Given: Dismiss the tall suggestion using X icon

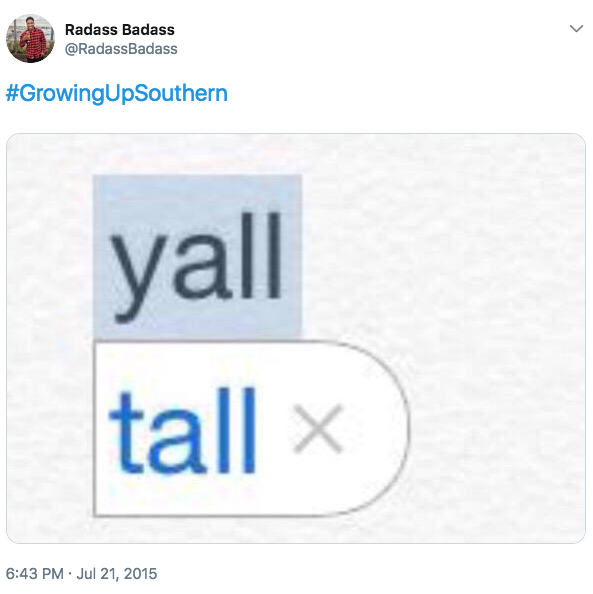Looking at the screenshot, I should pyautogui.click(x=318, y=428).
